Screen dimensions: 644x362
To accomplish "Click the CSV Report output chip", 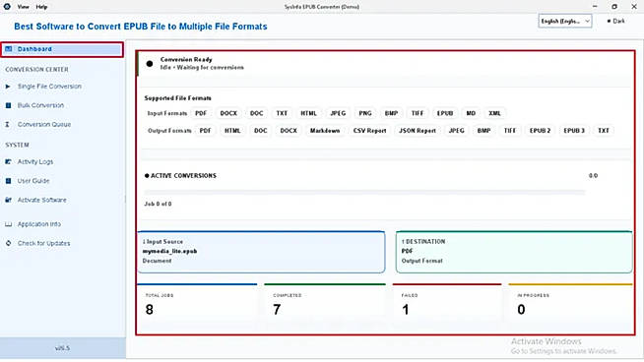I will (x=369, y=131).
